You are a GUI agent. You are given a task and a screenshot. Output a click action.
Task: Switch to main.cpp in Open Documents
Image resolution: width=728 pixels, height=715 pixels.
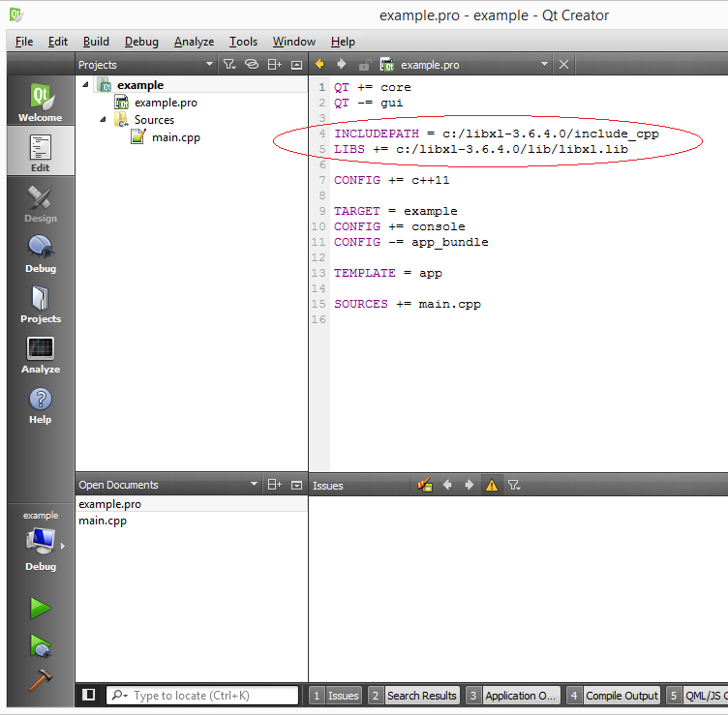(192, 521)
